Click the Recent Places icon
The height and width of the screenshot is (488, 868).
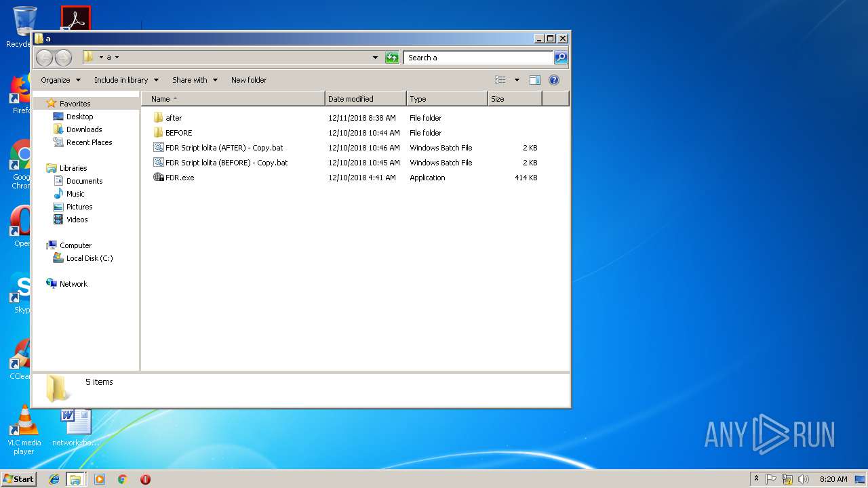click(58, 142)
